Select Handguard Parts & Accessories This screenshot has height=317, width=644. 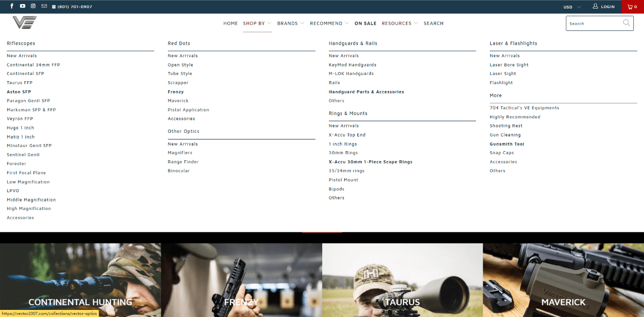366,92
